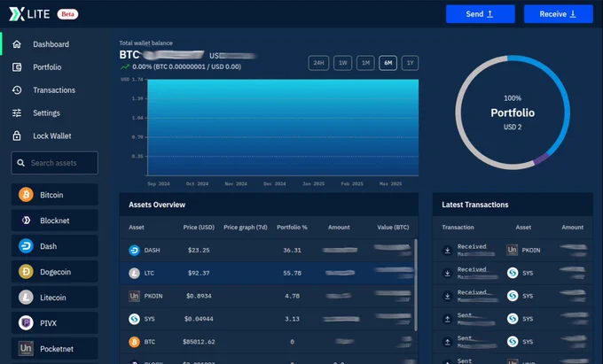The image size is (603, 364).
Task: Select the Blocknet icon in sidebar
Action: point(26,221)
